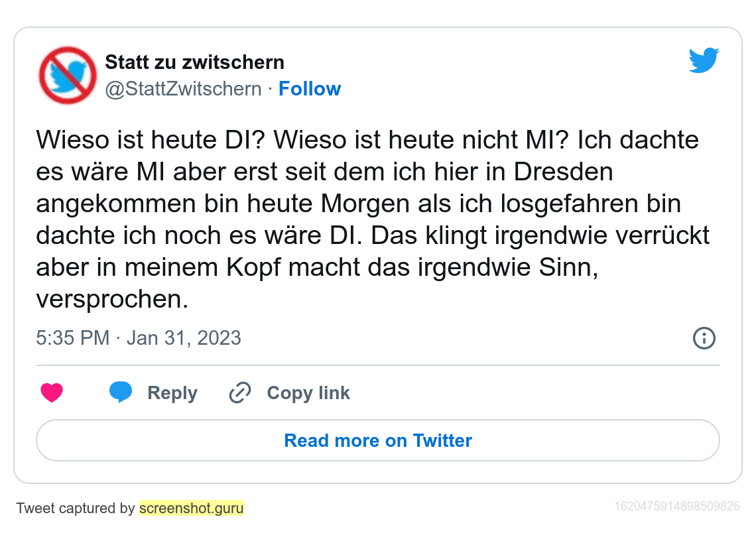Open the 5:35 PM tweet timestamp

click(x=72, y=338)
